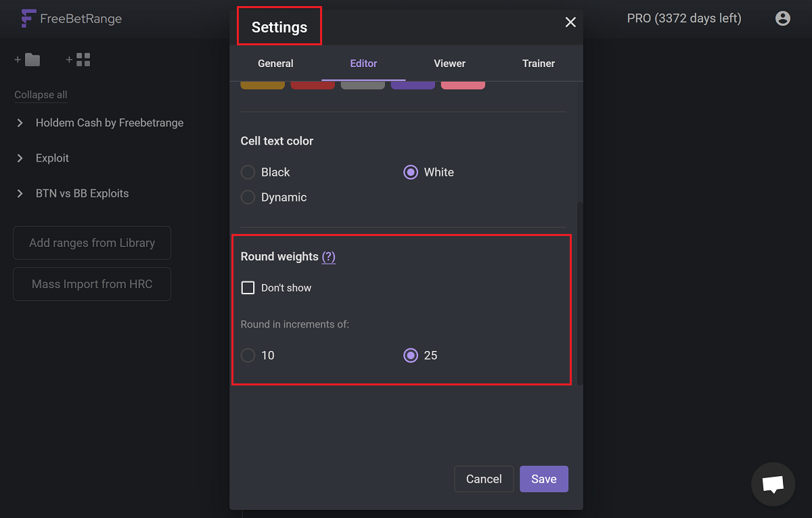Select Black cell text color

click(248, 172)
